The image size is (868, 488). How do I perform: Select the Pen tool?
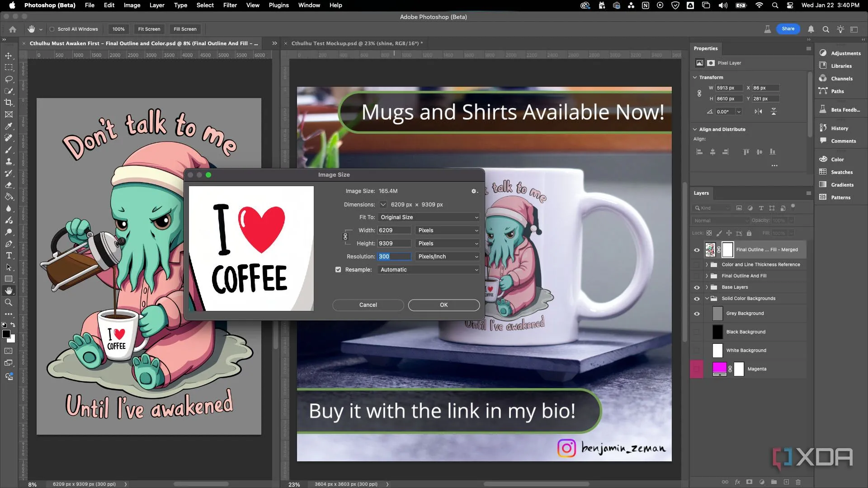pos(9,244)
